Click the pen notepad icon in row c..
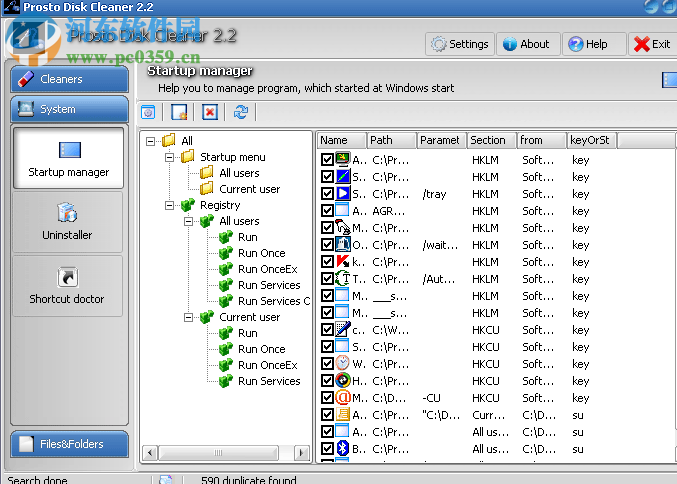This screenshot has height=484, width=677. coord(343,329)
